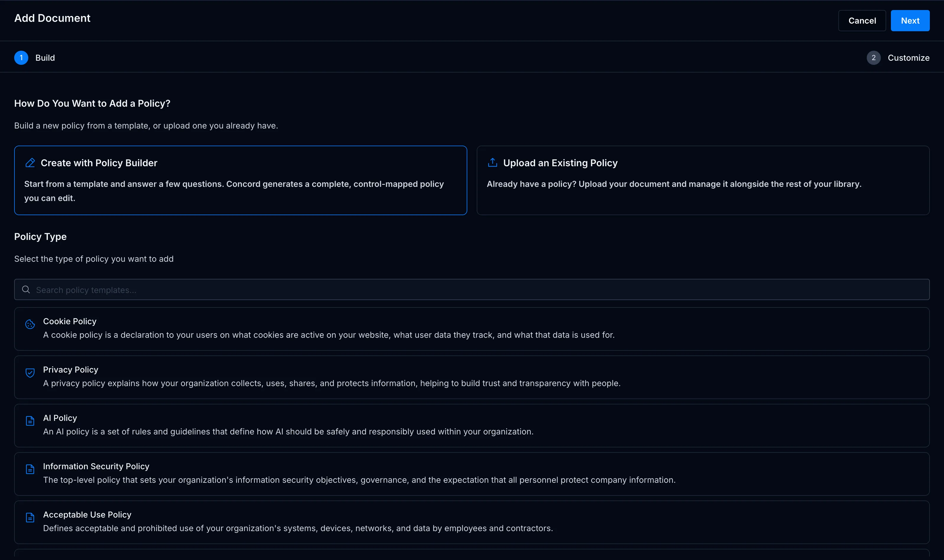Cancel adding the document

pos(862,21)
